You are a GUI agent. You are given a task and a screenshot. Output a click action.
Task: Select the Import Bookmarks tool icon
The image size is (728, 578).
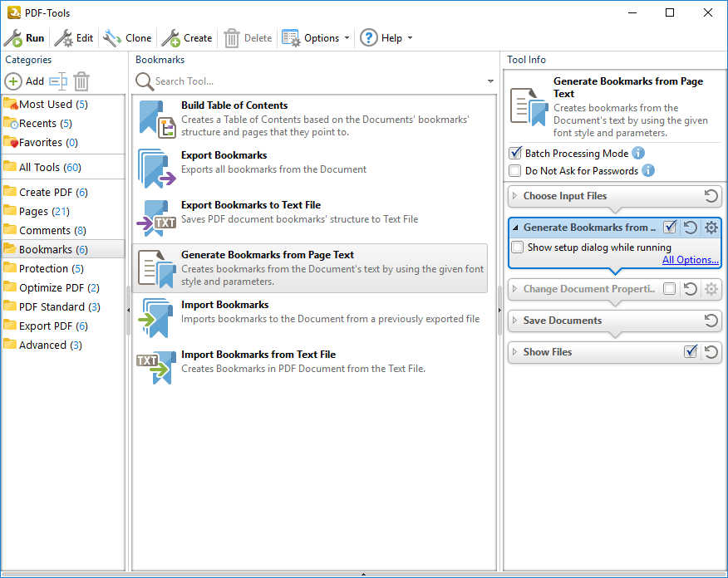pos(157,318)
